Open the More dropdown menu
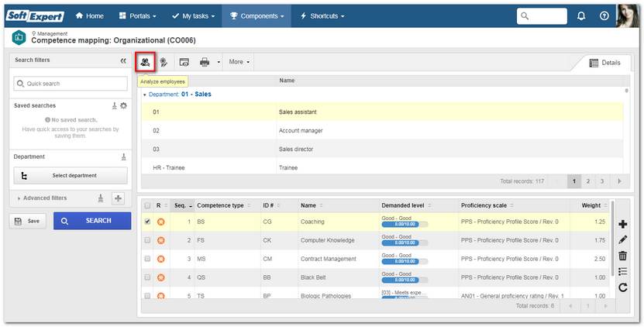Image resolution: width=644 pixels, height=327 pixels. tap(239, 62)
